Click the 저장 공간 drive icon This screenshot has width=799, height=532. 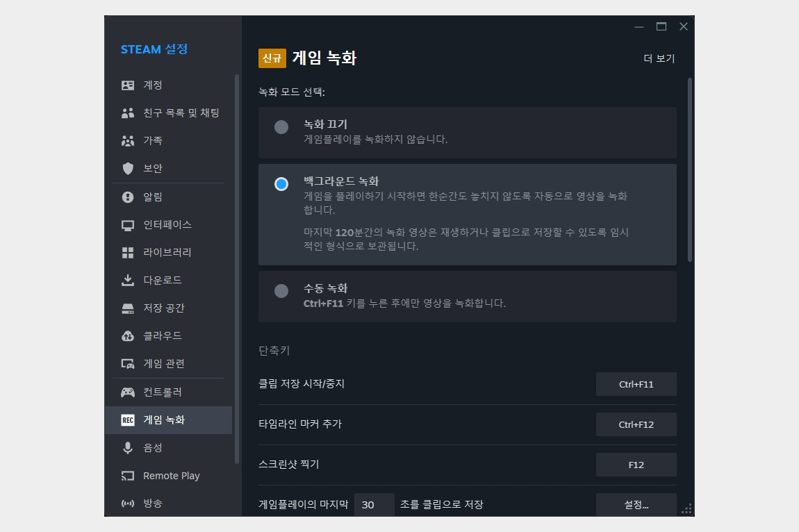tap(127, 308)
